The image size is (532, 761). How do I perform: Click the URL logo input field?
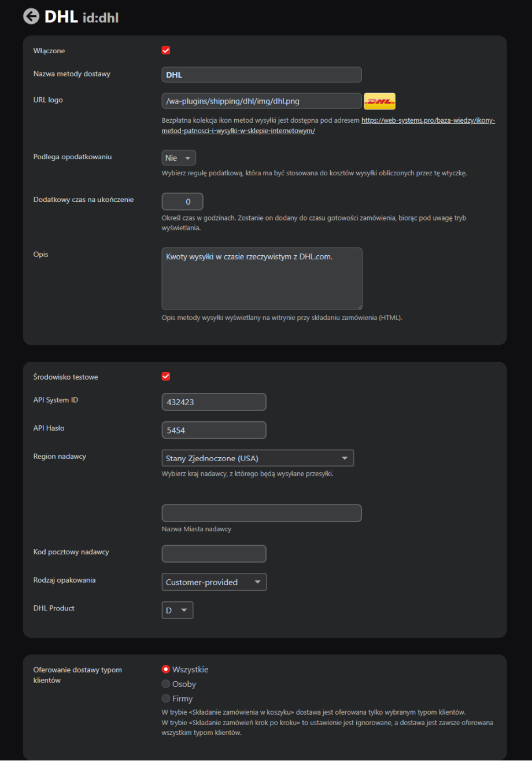click(261, 101)
